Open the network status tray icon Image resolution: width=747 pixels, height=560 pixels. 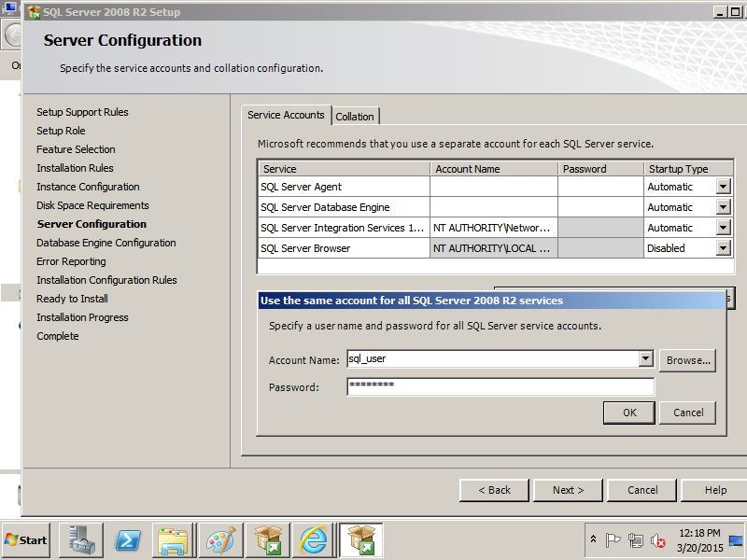pyautogui.click(x=636, y=540)
